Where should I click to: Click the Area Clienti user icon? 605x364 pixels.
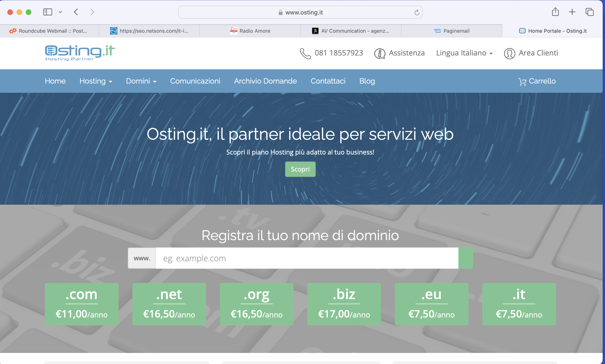[509, 53]
